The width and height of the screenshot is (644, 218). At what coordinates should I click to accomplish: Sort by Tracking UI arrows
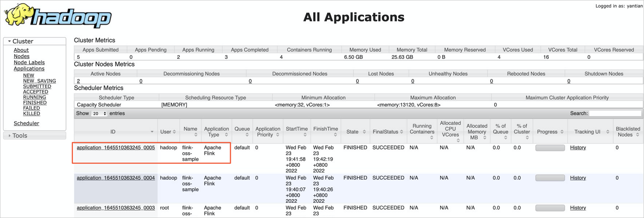pyautogui.click(x=607, y=132)
